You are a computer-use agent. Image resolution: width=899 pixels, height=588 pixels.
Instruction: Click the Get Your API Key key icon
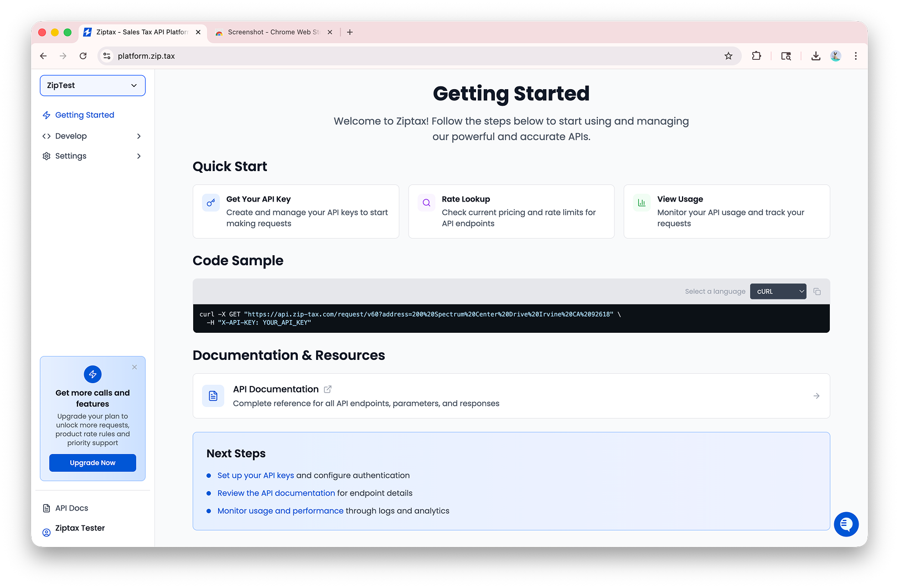click(x=211, y=203)
